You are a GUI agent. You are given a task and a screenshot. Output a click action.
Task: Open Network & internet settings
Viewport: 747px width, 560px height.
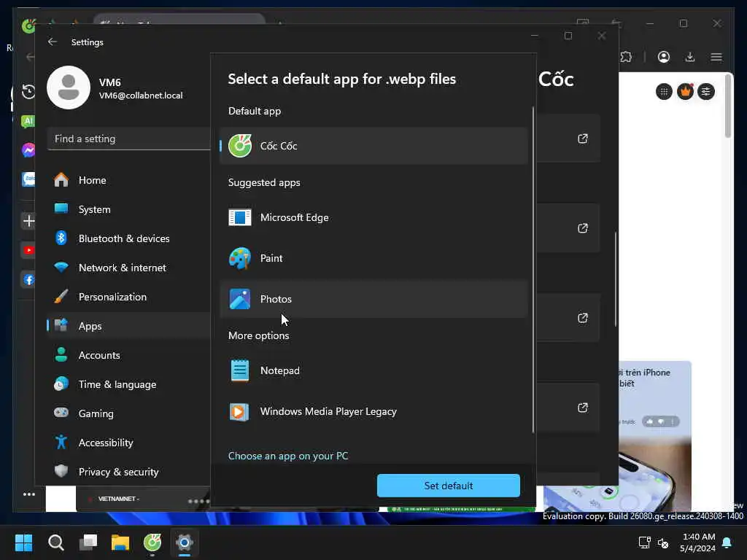point(128,268)
